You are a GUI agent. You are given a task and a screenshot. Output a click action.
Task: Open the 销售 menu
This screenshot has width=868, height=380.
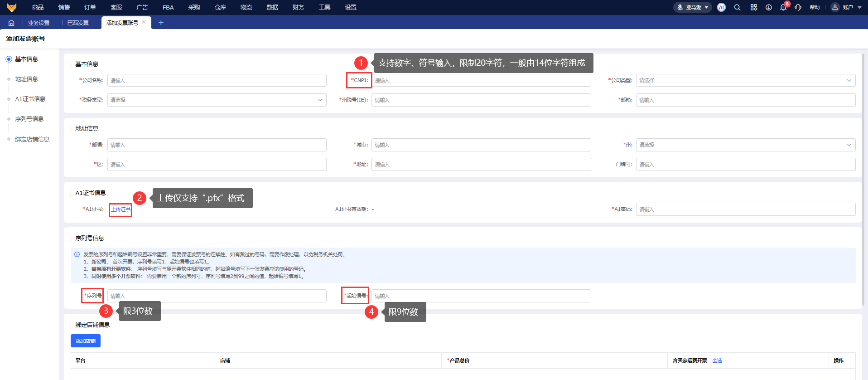click(64, 7)
